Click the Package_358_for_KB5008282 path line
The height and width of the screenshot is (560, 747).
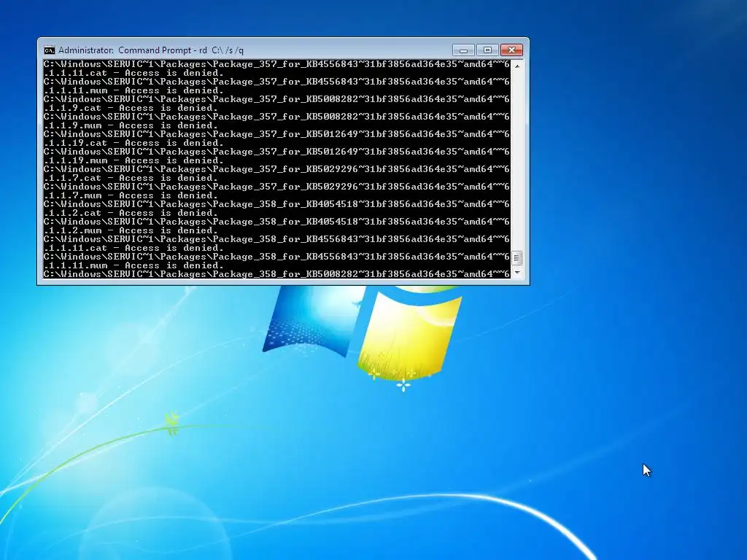click(x=276, y=274)
